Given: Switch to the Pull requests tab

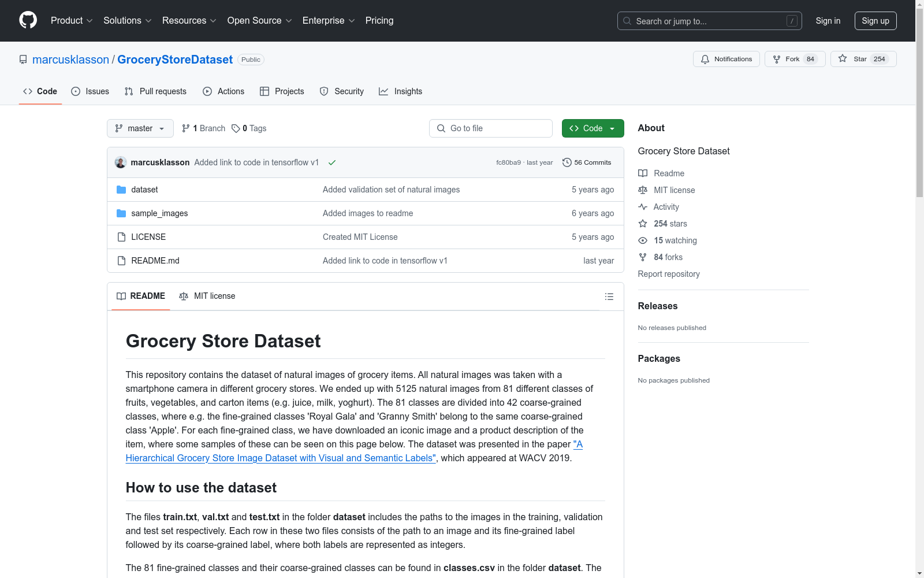Looking at the screenshot, I should [155, 91].
